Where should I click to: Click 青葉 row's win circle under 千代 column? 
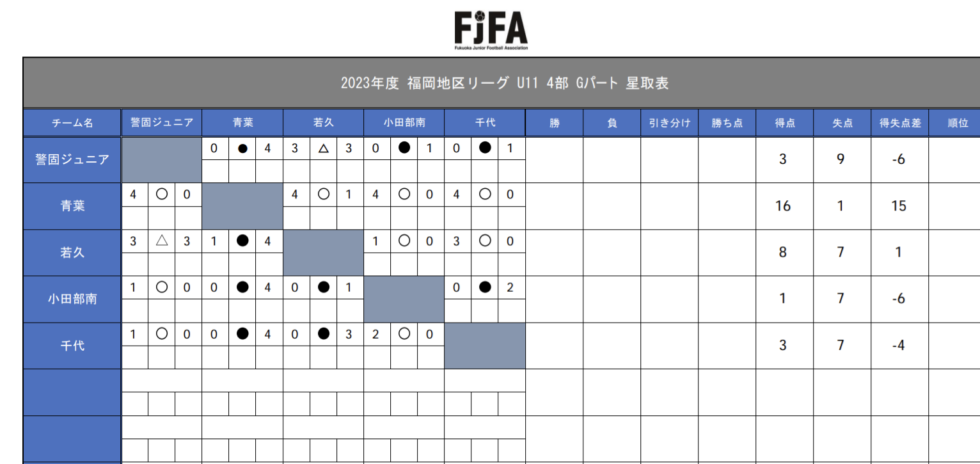(485, 195)
